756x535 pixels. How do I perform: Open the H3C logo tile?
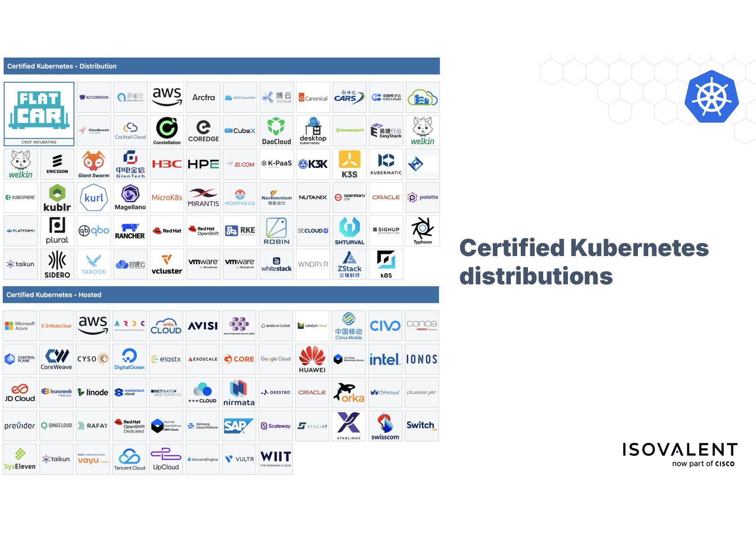[x=167, y=164]
